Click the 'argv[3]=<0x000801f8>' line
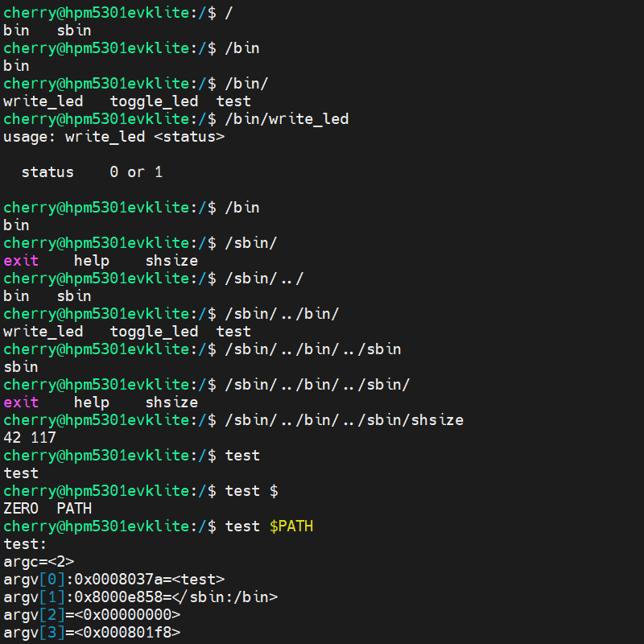 tap(92, 633)
